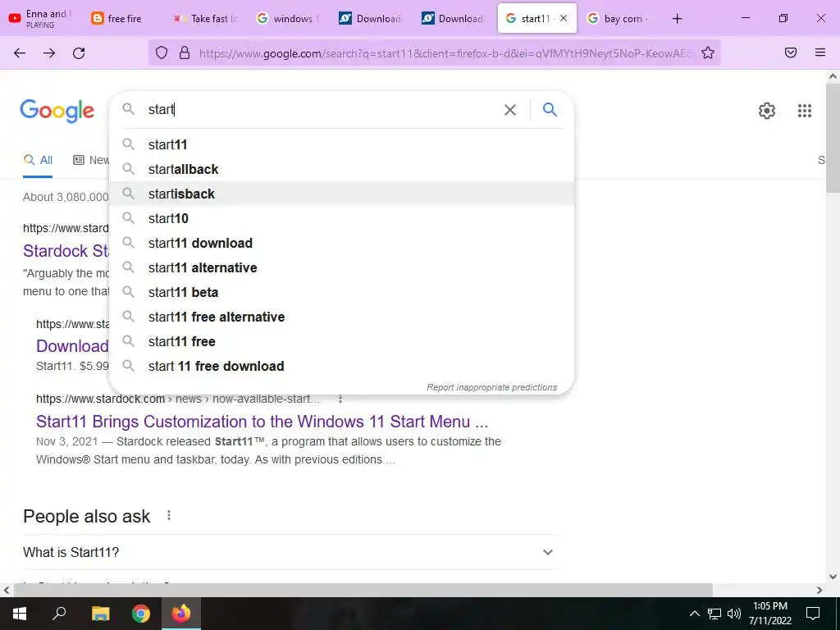Open Google quick settings gear
This screenshot has width=840, height=630.
767,111
